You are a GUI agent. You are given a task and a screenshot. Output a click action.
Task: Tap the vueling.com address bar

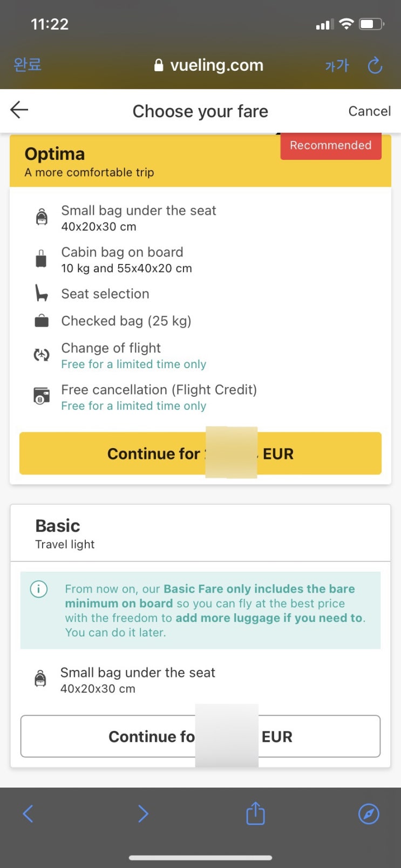(209, 65)
